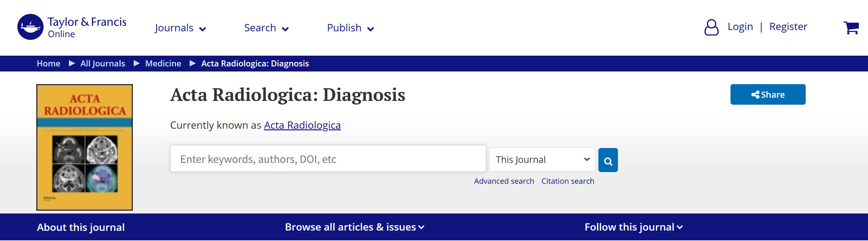Open the Search dropdown menu
868x241 pixels.
266,28
